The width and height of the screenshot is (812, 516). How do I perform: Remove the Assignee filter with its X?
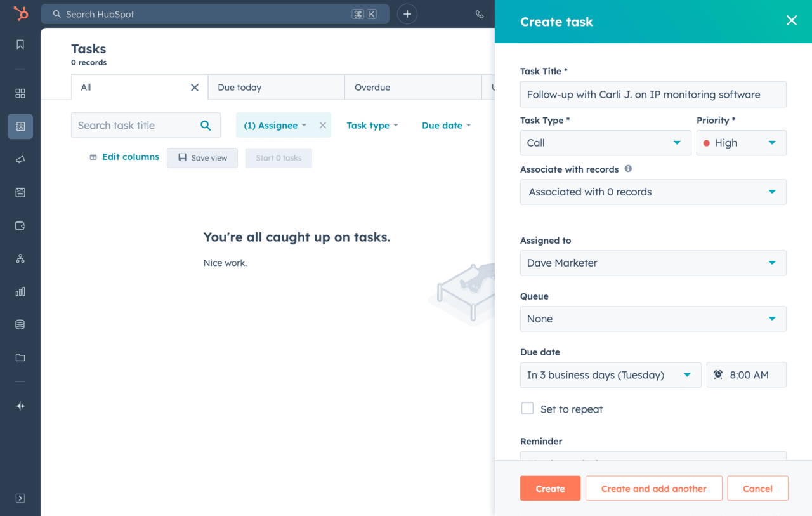[323, 126]
